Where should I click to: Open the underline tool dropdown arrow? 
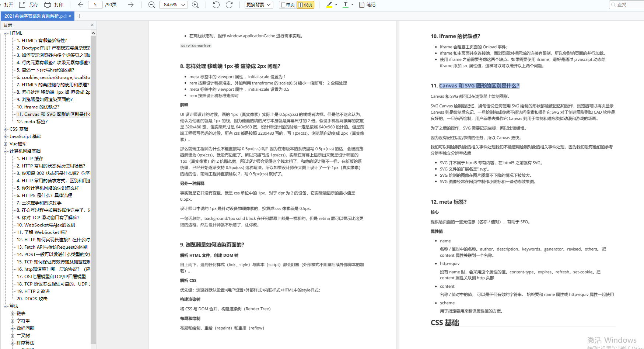(x=353, y=5)
